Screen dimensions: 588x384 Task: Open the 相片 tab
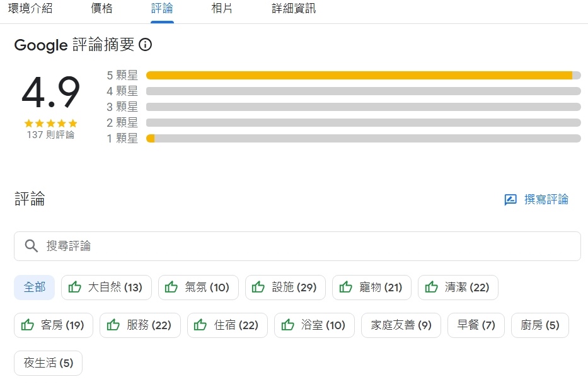tap(222, 9)
